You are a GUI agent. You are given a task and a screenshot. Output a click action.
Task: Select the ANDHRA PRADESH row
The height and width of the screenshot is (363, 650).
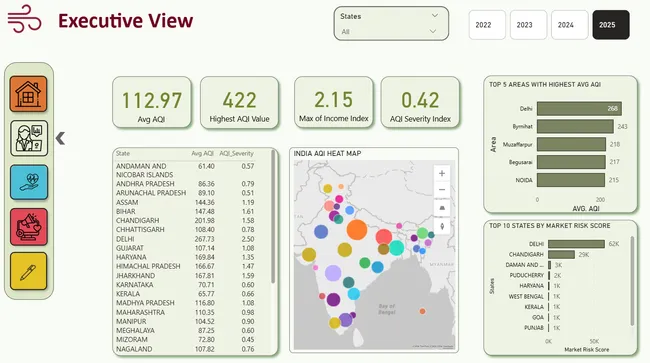pyautogui.click(x=185, y=184)
